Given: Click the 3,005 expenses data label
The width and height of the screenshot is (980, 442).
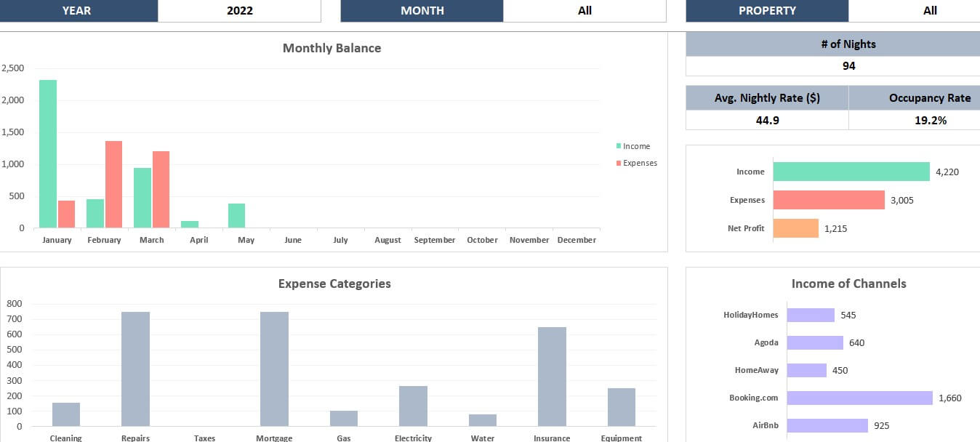Looking at the screenshot, I should click(902, 200).
